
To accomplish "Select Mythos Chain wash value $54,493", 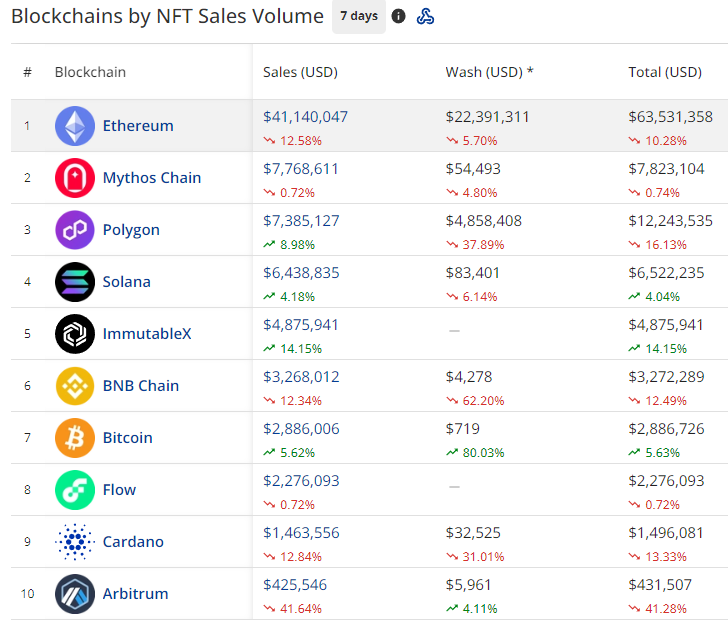I will click(473, 169).
